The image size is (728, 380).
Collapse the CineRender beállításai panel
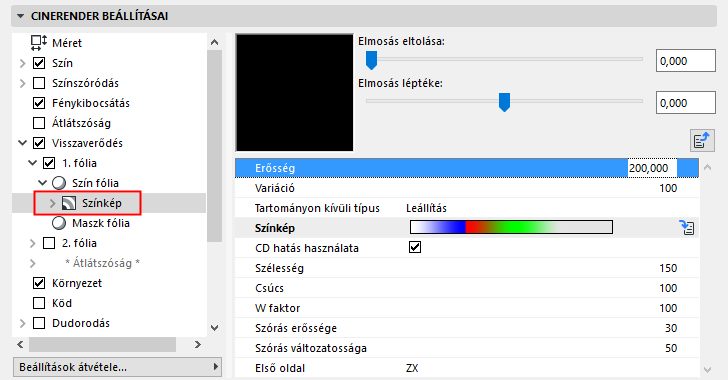[x=20, y=16]
